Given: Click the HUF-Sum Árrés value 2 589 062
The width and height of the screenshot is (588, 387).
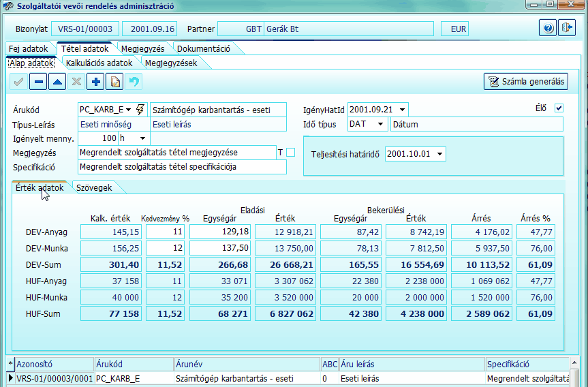Looking at the screenshot, I should [482, 314].
